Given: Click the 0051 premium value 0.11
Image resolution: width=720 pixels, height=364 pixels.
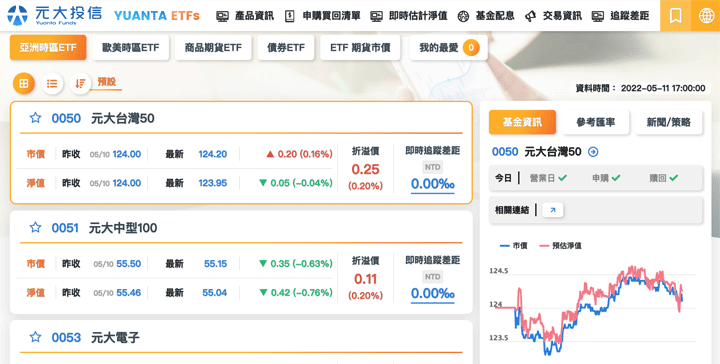Looking at the screenshot, I should click(x=366, y=279).
